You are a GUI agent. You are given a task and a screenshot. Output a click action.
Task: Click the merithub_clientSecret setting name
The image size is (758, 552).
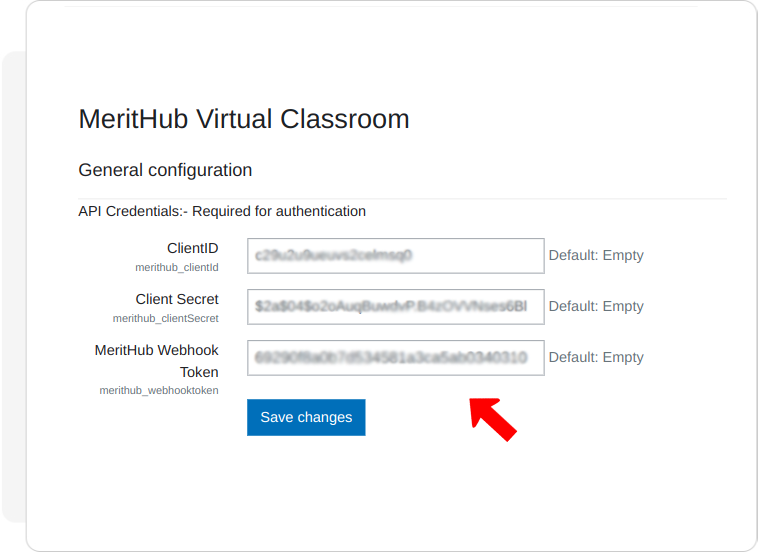tap(166, 319)
